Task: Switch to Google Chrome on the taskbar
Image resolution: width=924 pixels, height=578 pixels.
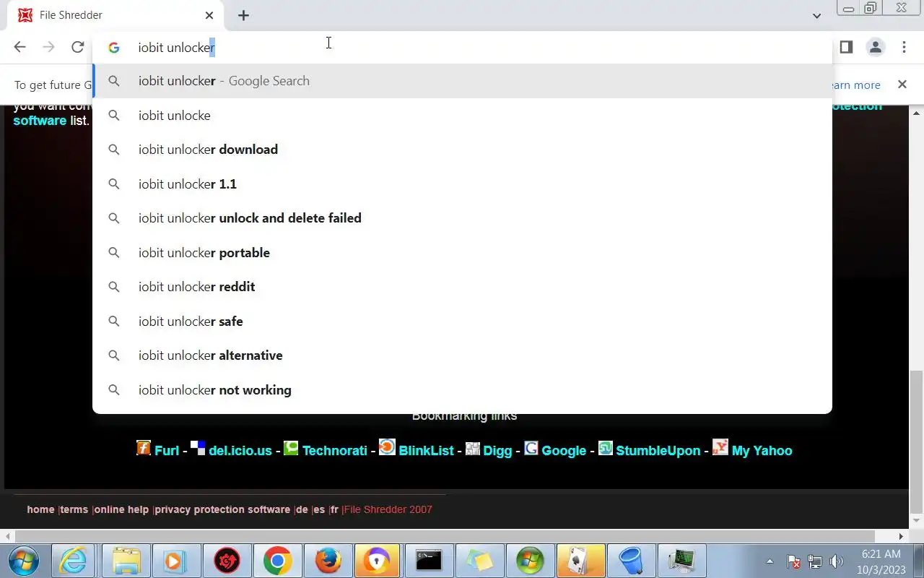Action: (x=277, y=561)
